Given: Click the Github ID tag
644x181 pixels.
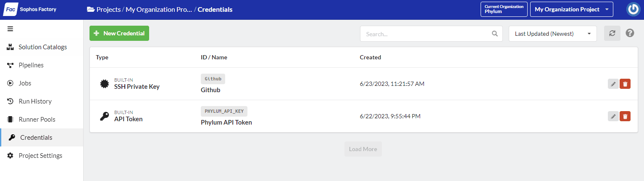Looking at the screenshot, I should point(213,79).
